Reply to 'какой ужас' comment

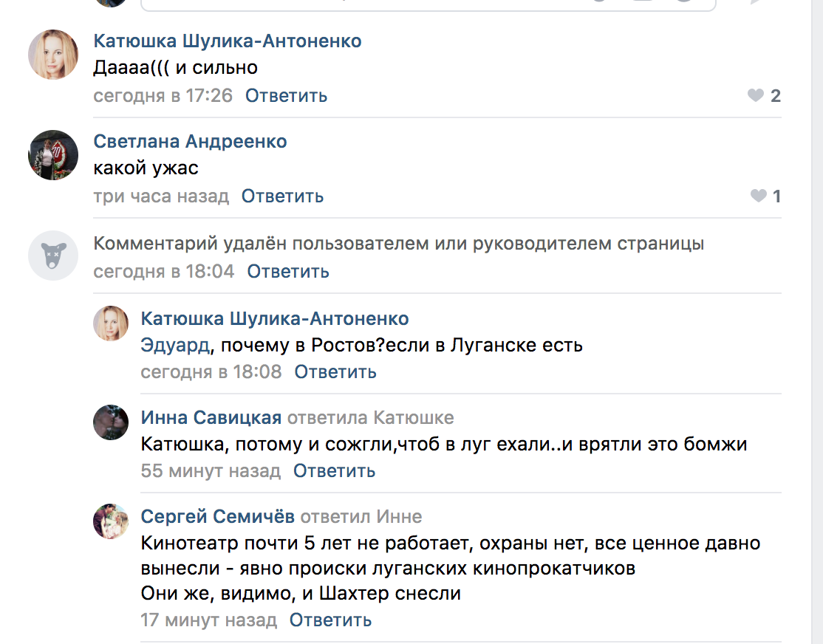coord(282,196)
